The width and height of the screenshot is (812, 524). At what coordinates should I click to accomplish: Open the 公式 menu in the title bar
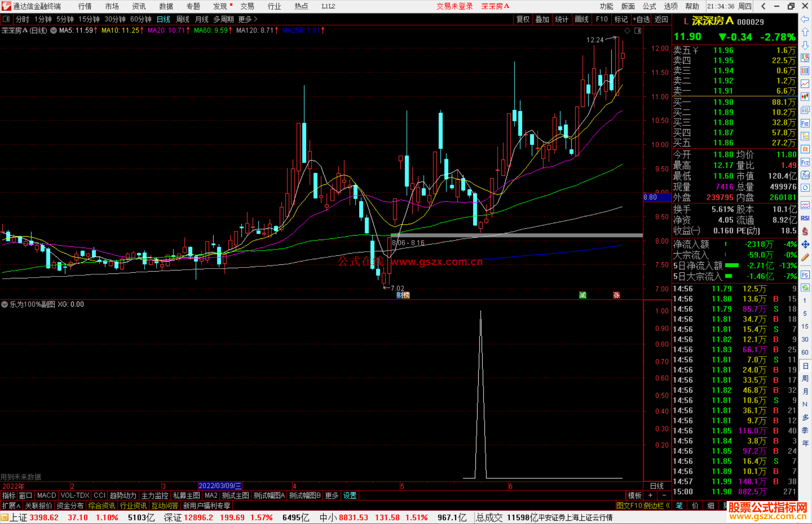(649, 6)
